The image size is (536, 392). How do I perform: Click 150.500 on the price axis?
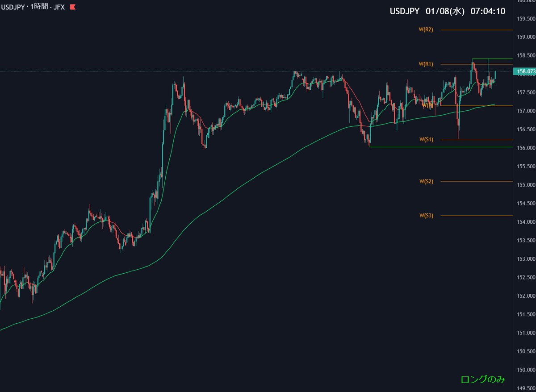coord(526,352)
